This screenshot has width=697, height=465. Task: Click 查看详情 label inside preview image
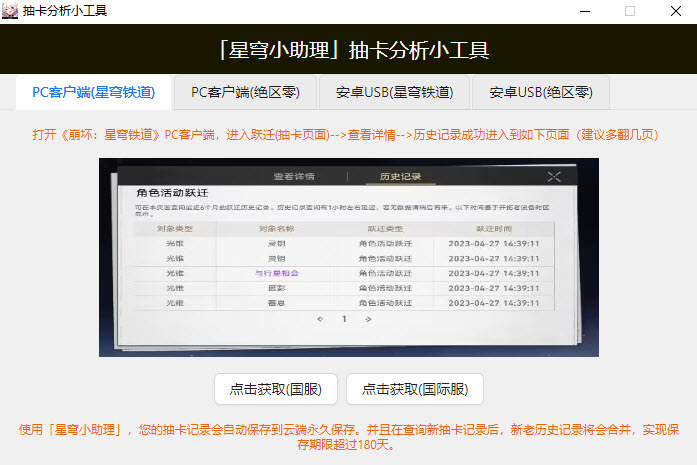coord(294,177)
